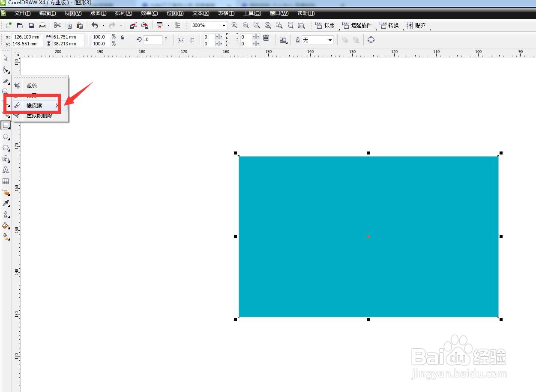The width and height of the screenshot is (536, 392).
Task: Click the Import icon
Action: [134, 26]
